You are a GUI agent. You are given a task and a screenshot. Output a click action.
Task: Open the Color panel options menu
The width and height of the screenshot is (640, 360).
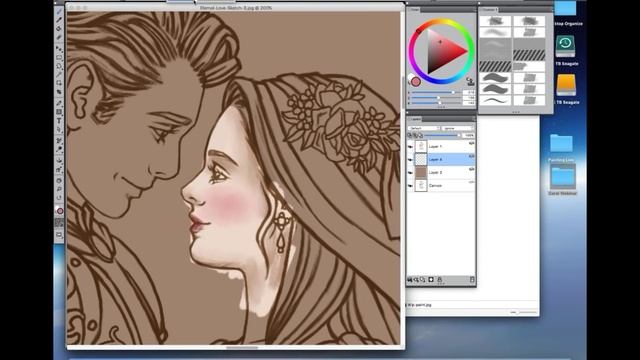(x=474, y=9)
